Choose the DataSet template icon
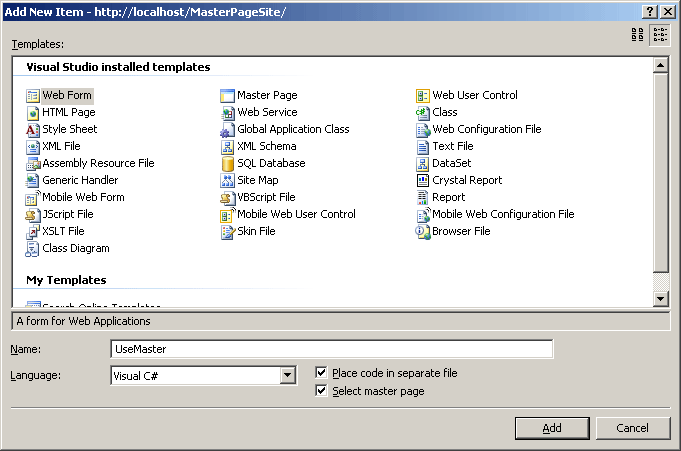Viewport: 681px width, 451px height. point(423,164)
